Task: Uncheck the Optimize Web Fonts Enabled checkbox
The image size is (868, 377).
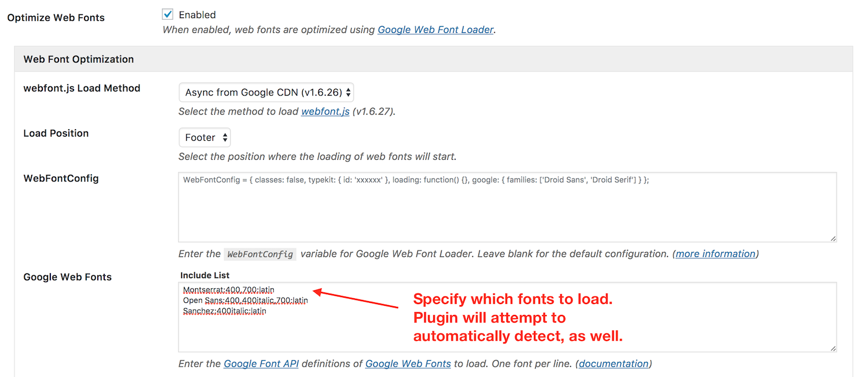Action: [168, 14]
